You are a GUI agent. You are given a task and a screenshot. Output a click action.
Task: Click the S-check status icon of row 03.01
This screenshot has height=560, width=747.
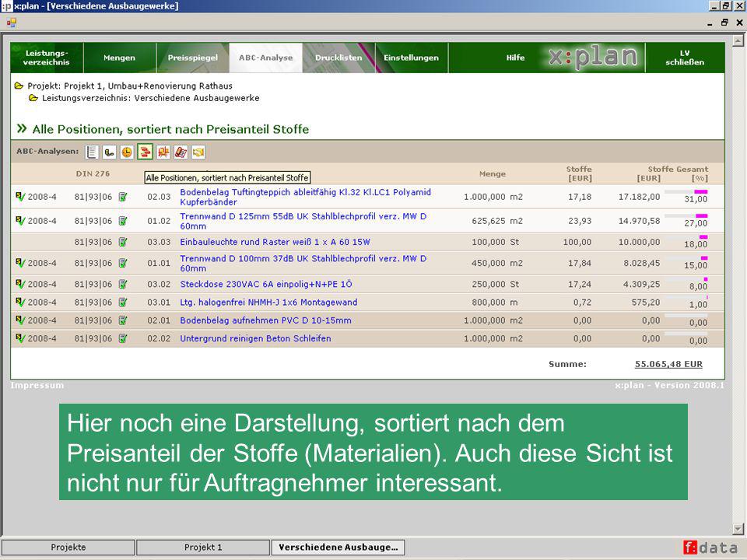click(x=20, y=302)
